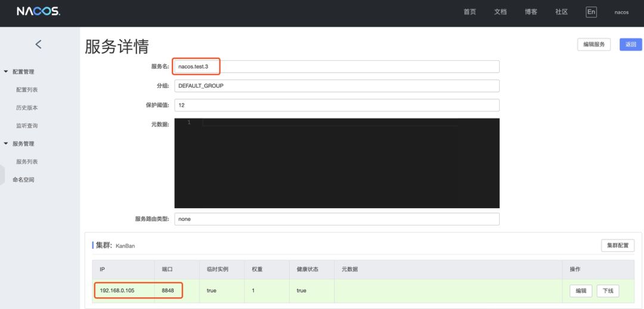Click the 服务路由类型 field showing none
This screenshot has height=309, width=644.
[x=337, y=219]
